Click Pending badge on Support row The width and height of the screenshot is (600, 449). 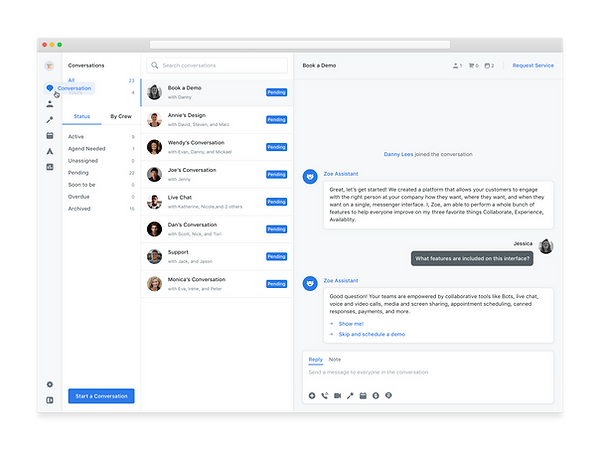tap(277, 256)
